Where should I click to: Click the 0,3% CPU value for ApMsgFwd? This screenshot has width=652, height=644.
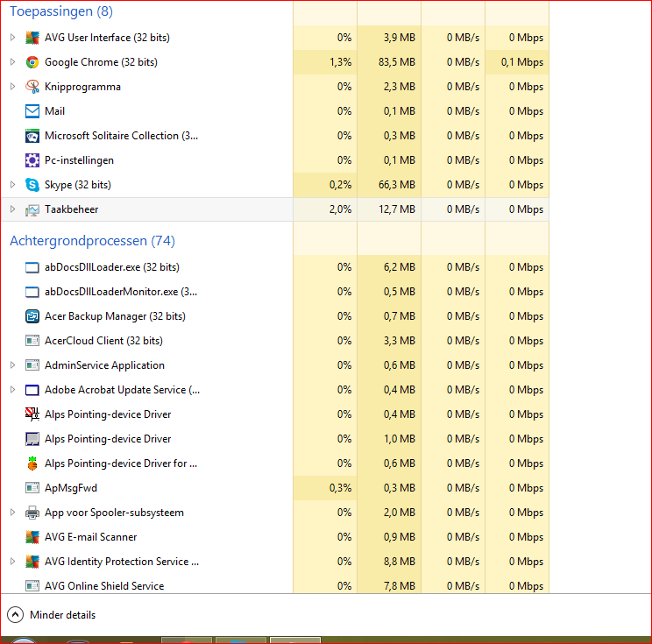[x=340, y=488]
